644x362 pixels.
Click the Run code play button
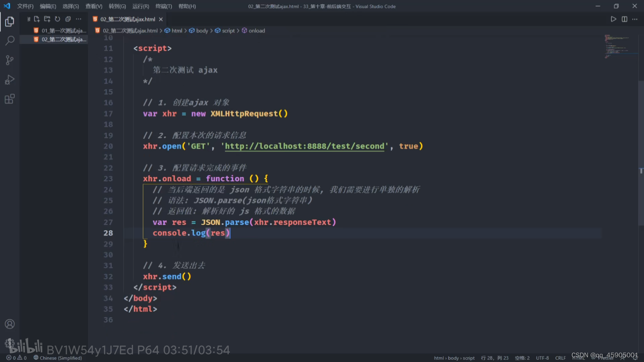click(613, 19)
